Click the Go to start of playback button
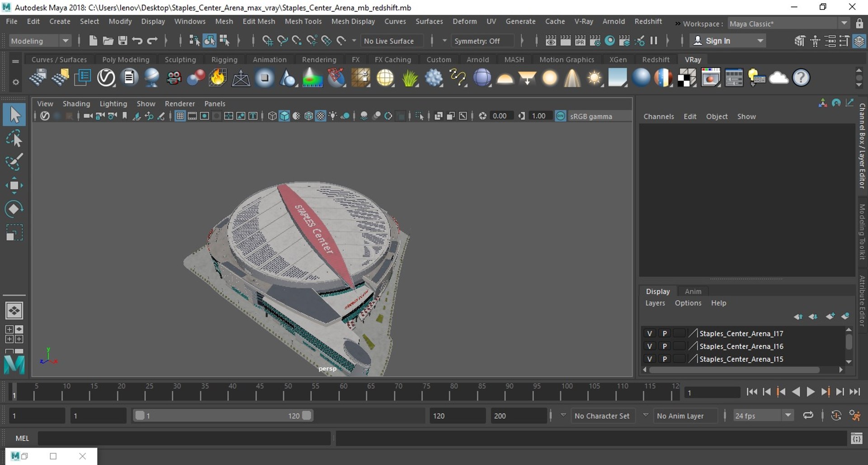This screenshot has width=868, height=465. tap(752, 392)
